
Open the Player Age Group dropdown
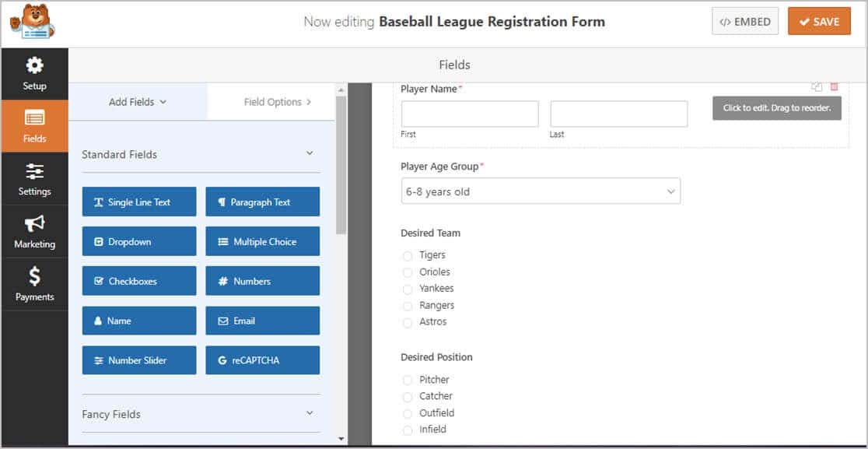[x=541, y=191]
